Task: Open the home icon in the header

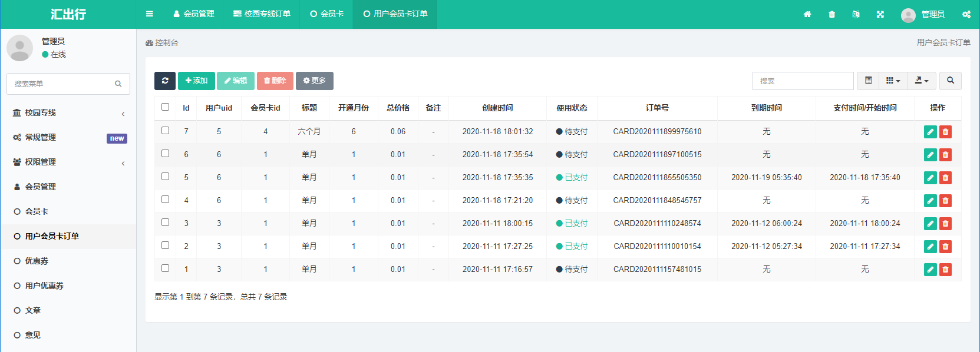Action: coord(807,14)
